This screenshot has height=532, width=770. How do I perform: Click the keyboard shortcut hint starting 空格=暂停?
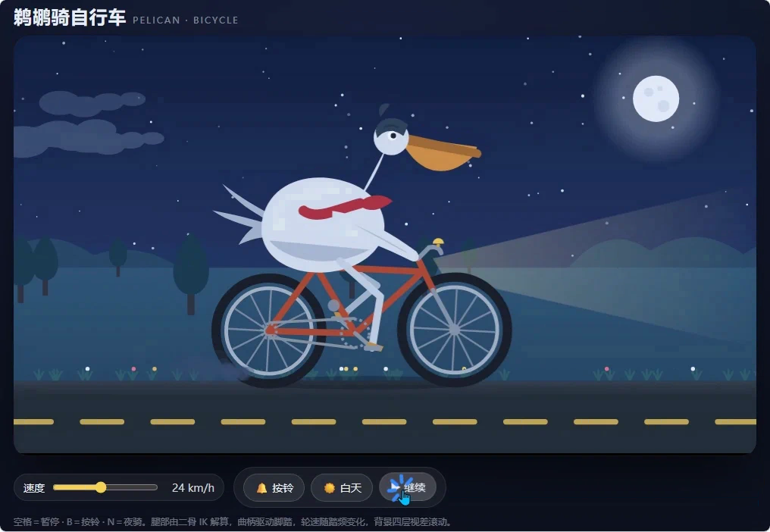(x=233, y=521)
